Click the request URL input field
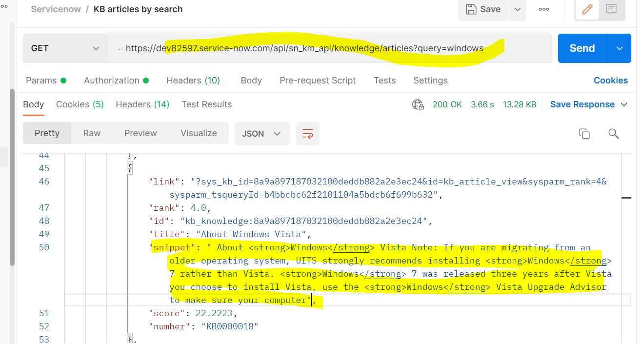This screenshot has height=344, width=644. 330,48
